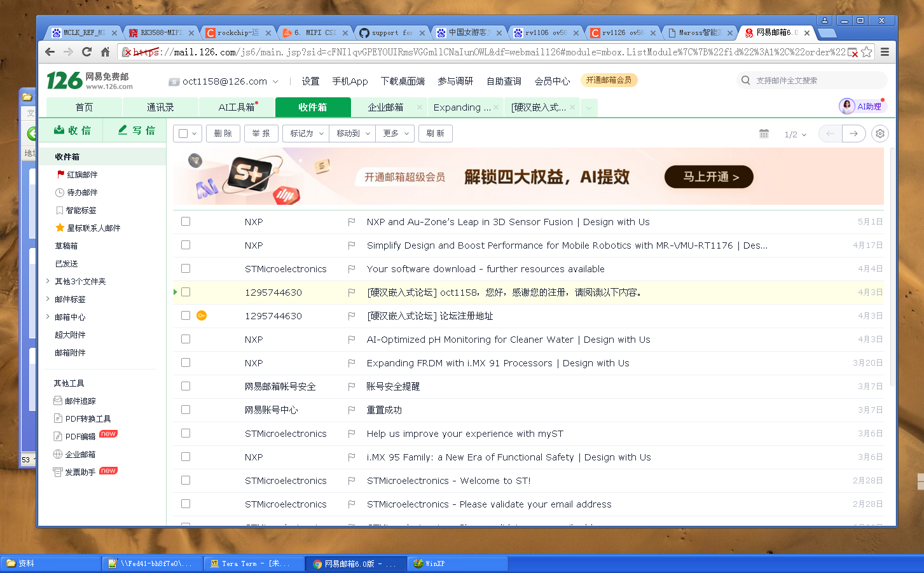The image size is (924, 573).
Task: Expand 其他3个文件夹
Action: click(x=48, y=280)
